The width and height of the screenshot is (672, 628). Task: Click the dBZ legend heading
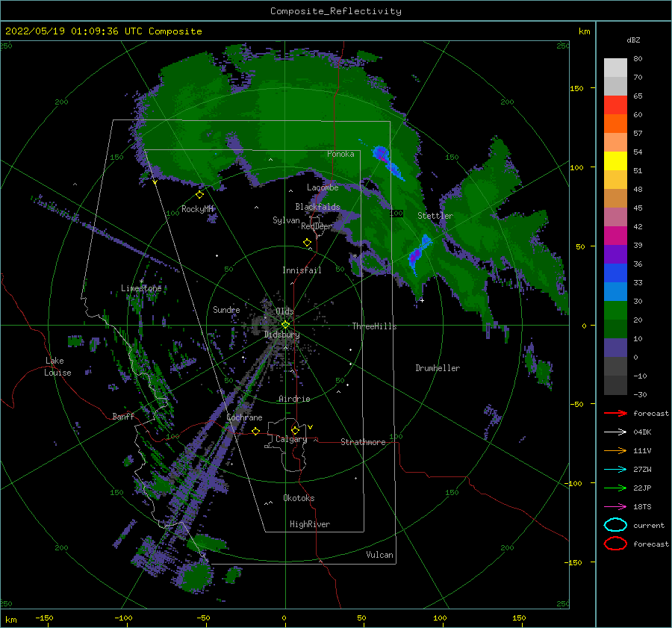(x=633, y=40)
